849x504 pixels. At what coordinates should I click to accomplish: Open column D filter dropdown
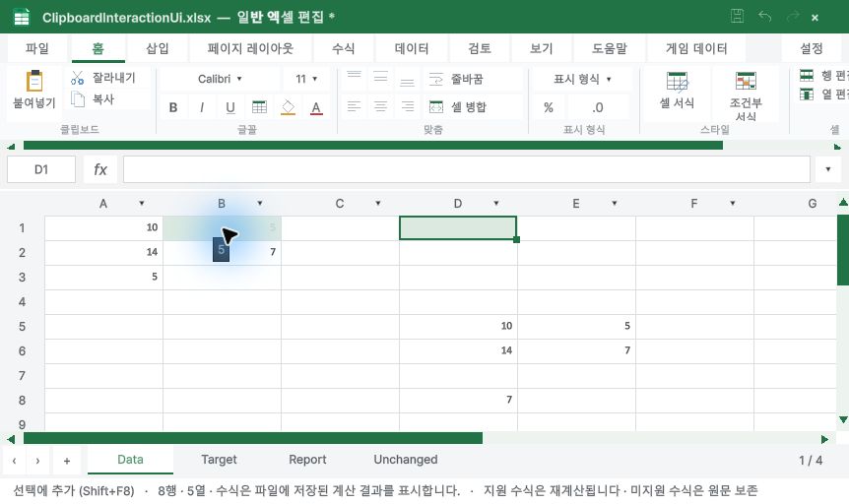pyautogui.click(x=496, y=204)
